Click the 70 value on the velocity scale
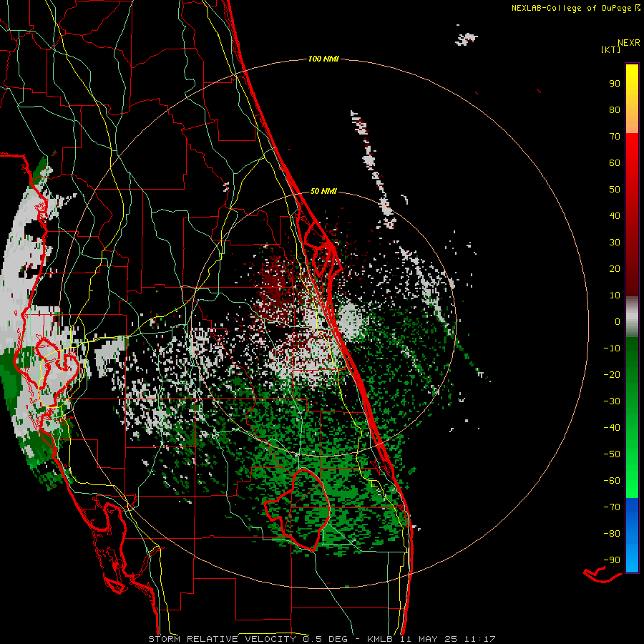 point(615,137)
